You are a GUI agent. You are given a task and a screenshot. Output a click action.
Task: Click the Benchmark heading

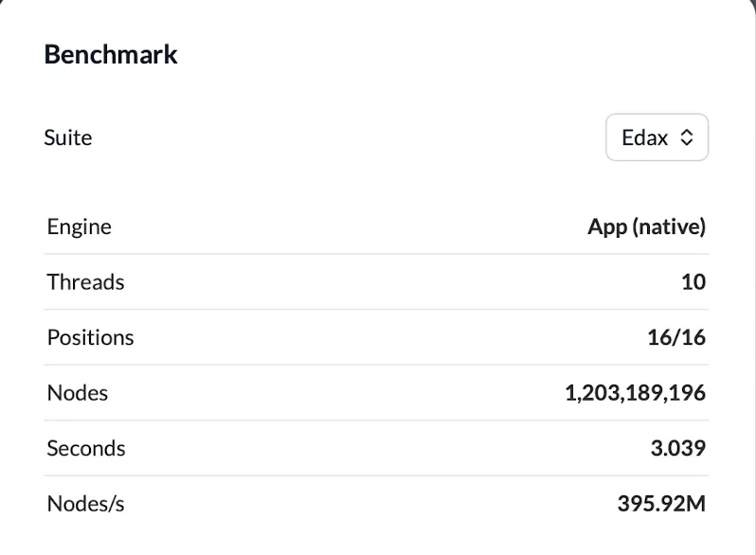point(111,55)
